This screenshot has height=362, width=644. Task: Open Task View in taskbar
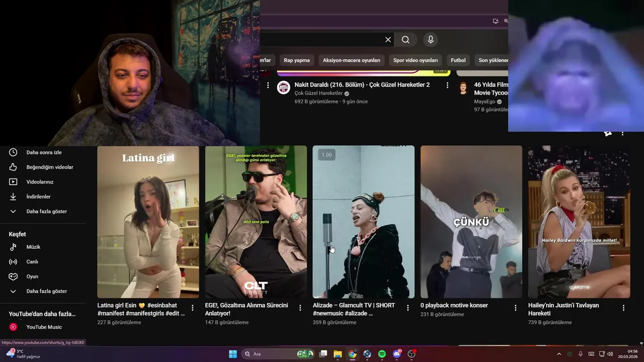[323, 354]
